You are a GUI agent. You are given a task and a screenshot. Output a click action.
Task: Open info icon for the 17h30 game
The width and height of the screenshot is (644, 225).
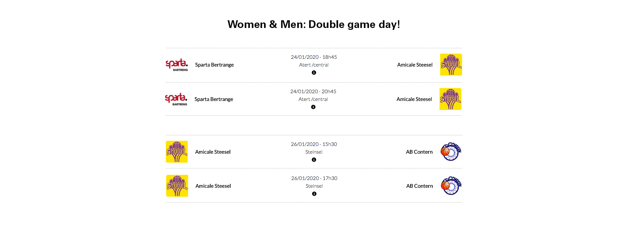point(314,194)
